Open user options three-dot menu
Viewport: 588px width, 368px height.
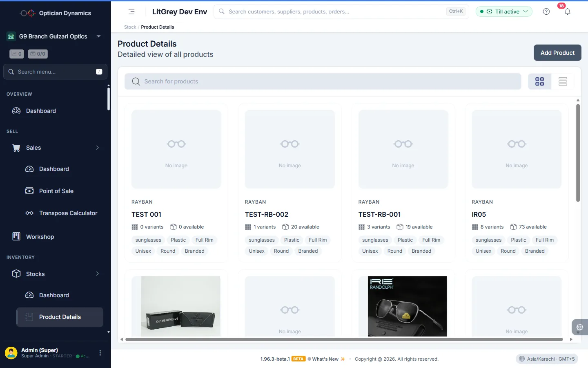click(x=100, y=353)
